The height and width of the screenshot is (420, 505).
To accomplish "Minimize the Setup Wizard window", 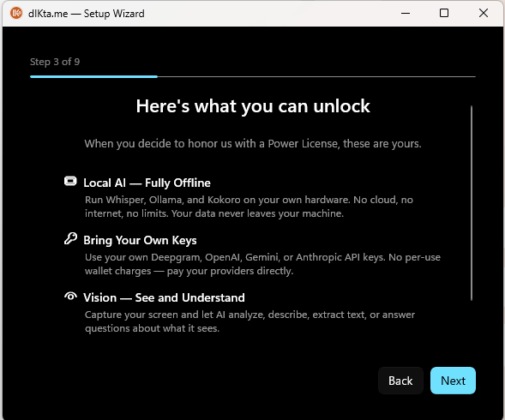I will tap(406, 13).
